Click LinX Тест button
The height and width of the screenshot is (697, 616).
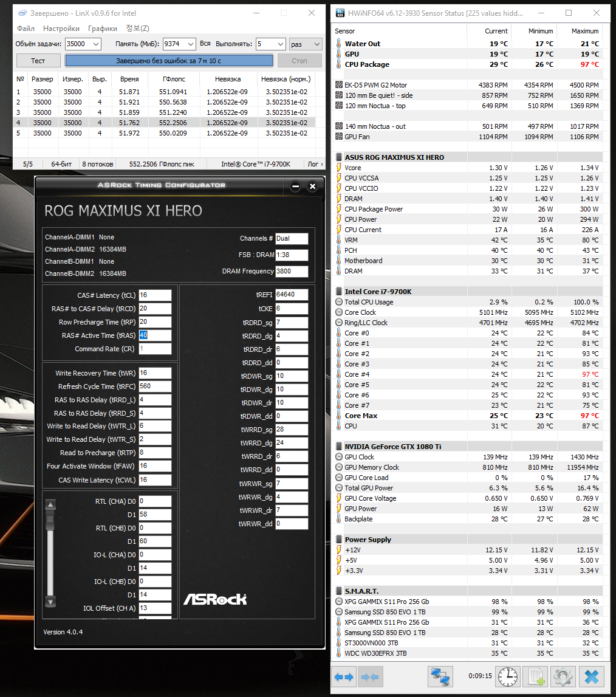pyautogui.click(x=38, y=61)
